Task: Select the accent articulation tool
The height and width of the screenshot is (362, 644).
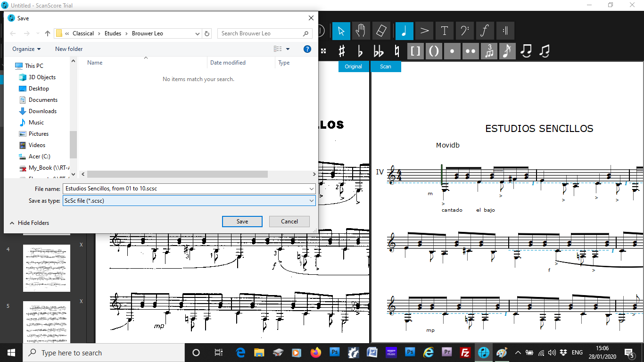Action: 424,31
